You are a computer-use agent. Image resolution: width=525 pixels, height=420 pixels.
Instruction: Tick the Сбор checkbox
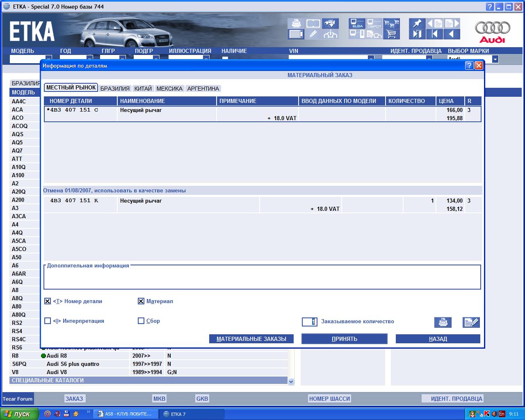[141, 321]
